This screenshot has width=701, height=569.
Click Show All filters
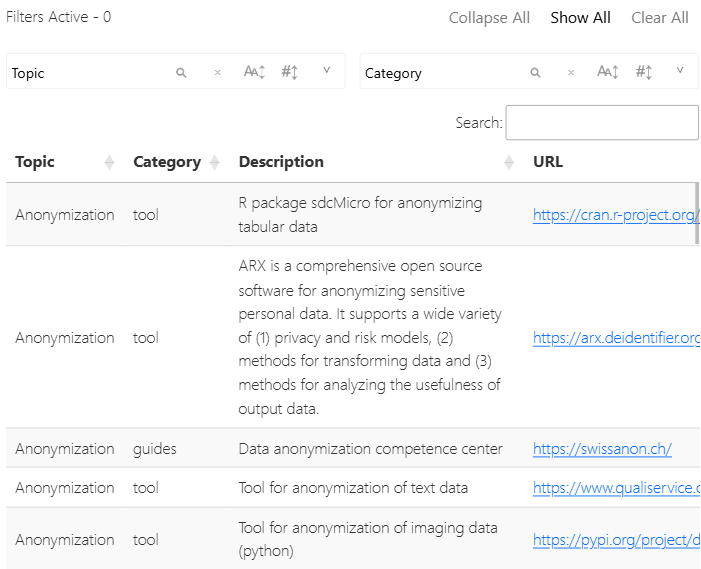tap(580, 18)
